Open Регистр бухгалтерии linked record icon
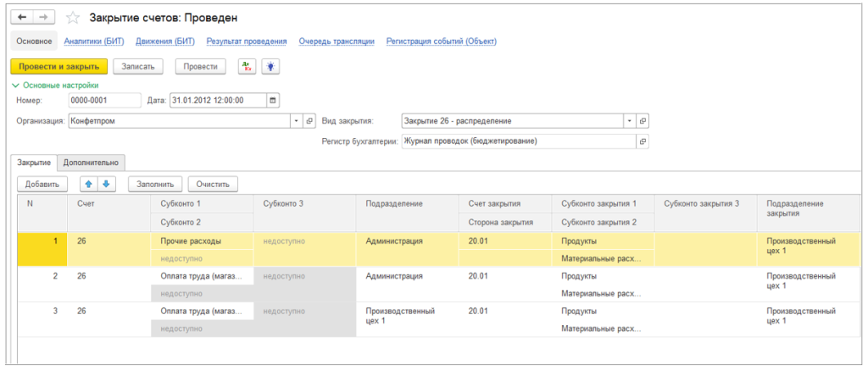This screenshot has height=370, width=868. [643, 141]
